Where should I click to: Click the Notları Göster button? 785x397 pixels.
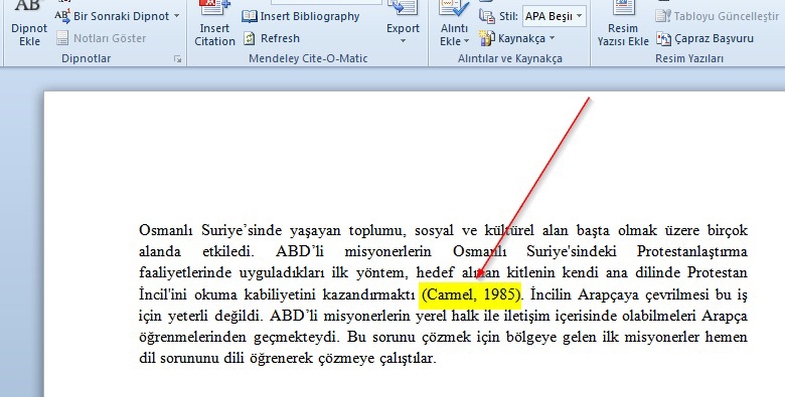pyautogui.click(x=101, y=38)
